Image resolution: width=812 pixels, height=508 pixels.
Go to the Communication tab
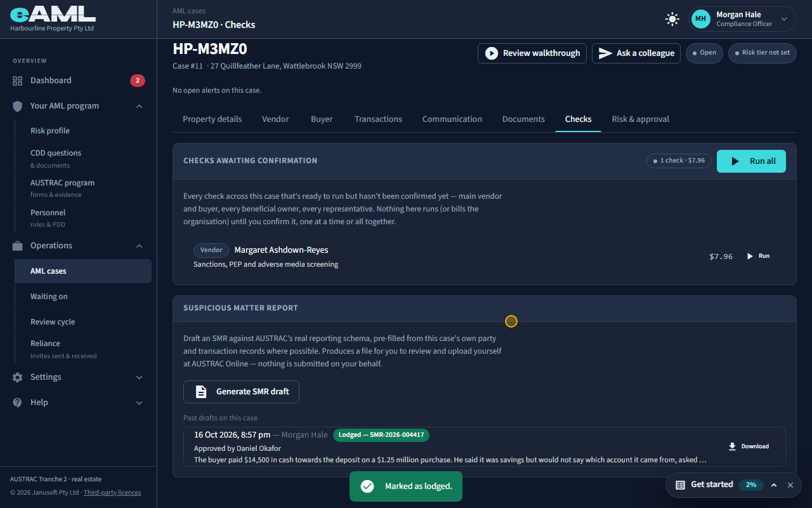(x=452, y=119)
